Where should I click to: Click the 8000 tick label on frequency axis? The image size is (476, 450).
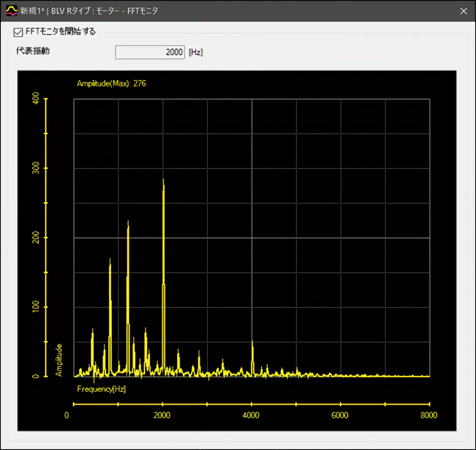click(x=429, y=415)
